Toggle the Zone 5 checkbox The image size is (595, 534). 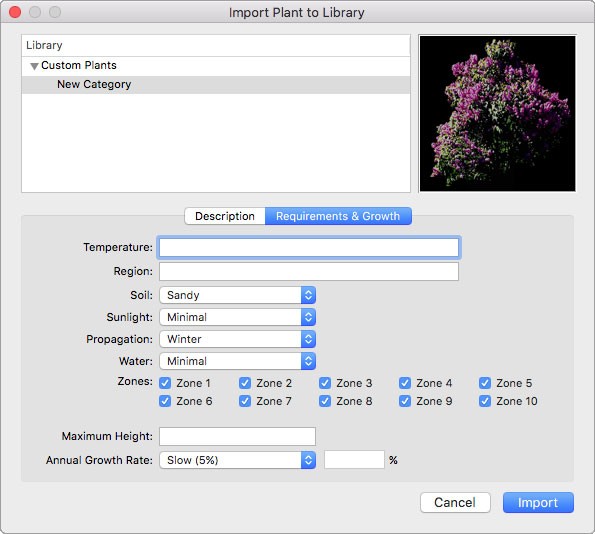485,383
